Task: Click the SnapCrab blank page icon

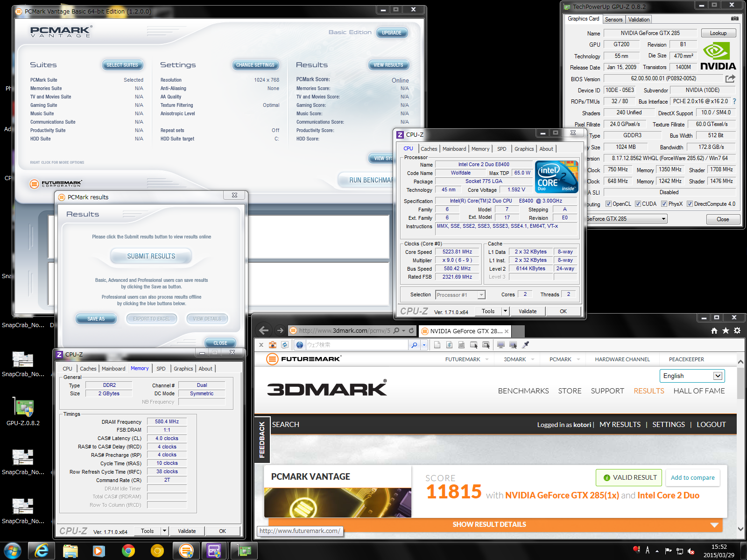Action: pos(437,345)
